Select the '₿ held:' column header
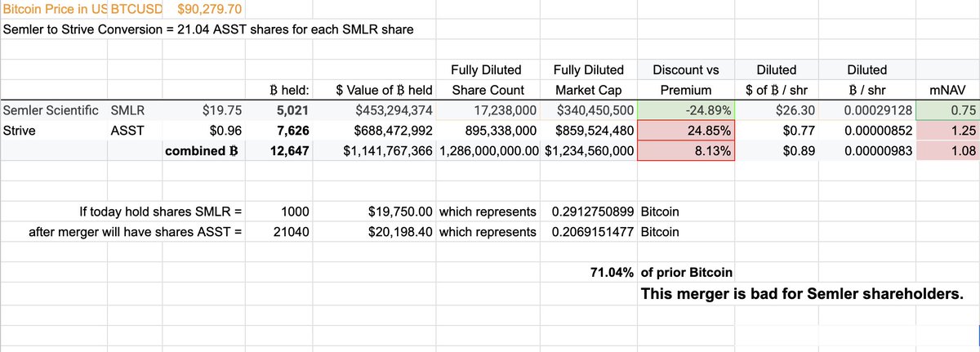 (x=279, y=90)
